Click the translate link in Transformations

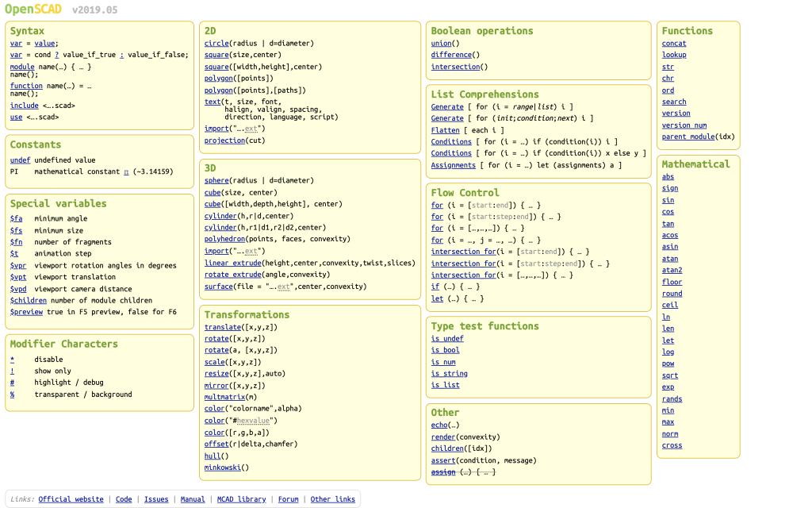[223, 327]
